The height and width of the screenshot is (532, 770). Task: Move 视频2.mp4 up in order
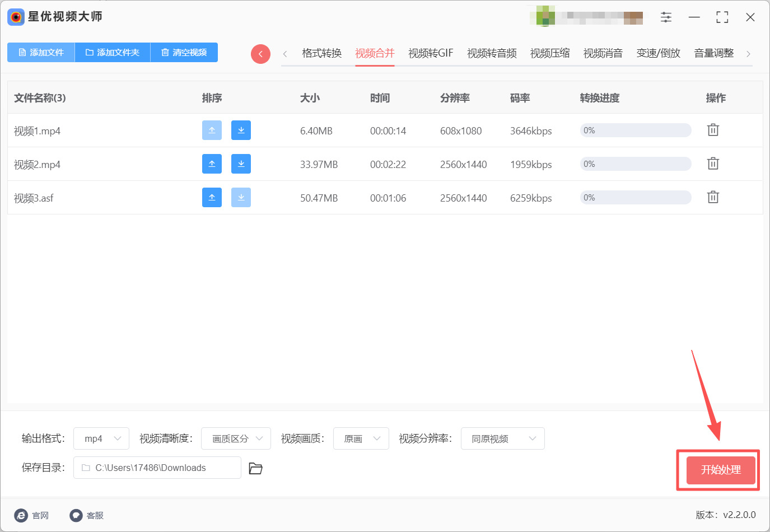pos(212,164)
